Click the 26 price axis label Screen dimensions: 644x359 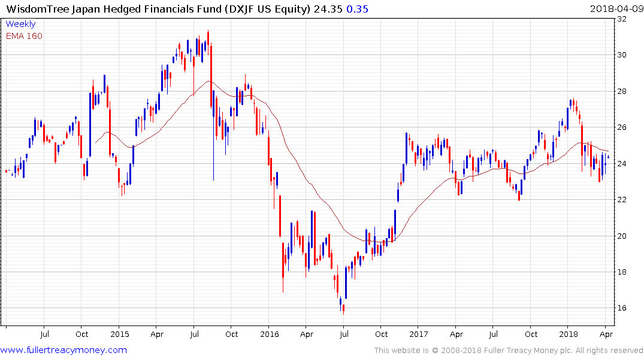click(622, 127)
